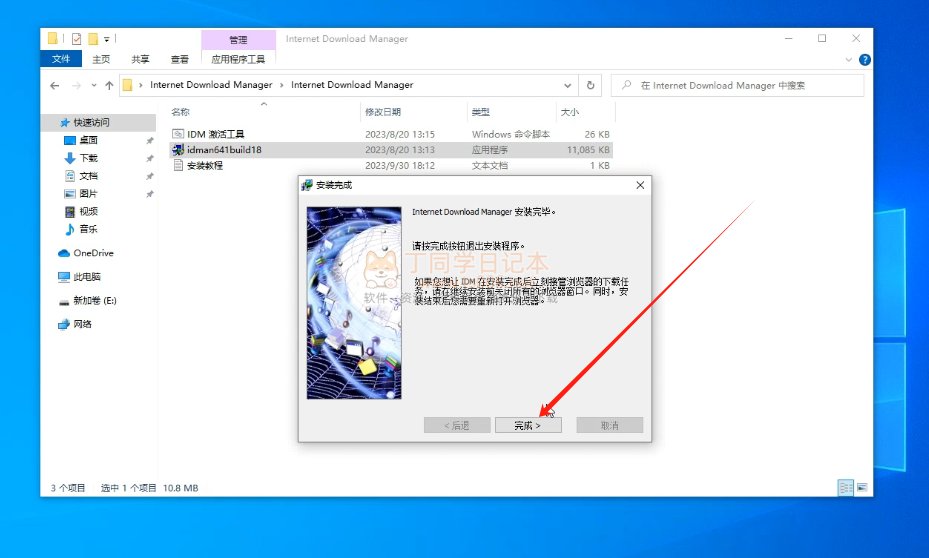Click the IDM 激活工具 file icon
Viewport: 929px width, 558px height.
click(178, 134)
